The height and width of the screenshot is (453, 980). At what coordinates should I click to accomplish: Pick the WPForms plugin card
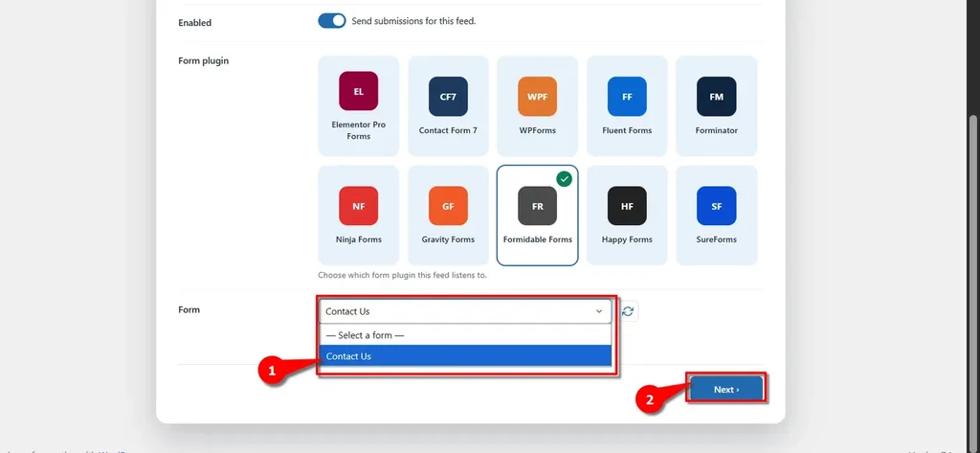pos(538,105)
